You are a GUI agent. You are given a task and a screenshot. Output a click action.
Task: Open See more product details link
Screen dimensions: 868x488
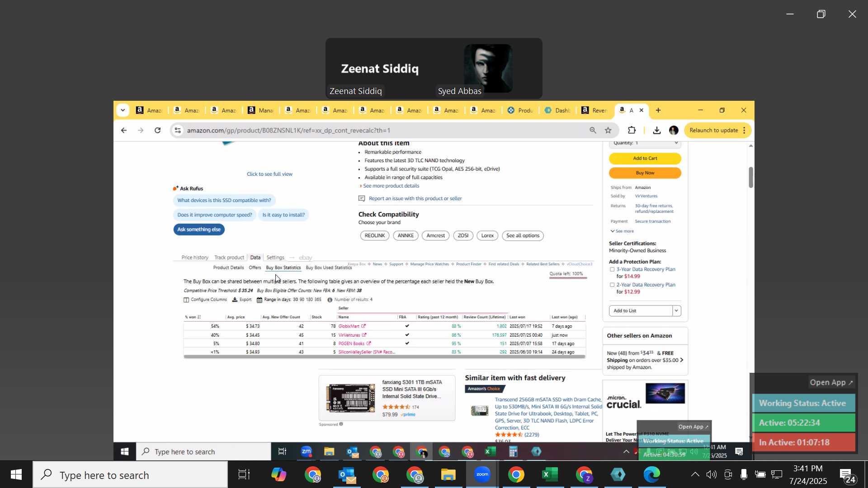click(391, 186)
